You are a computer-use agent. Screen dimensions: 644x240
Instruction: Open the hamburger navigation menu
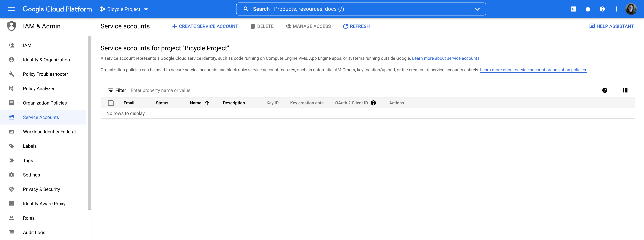pyautogui.click(x=11, y=9)
